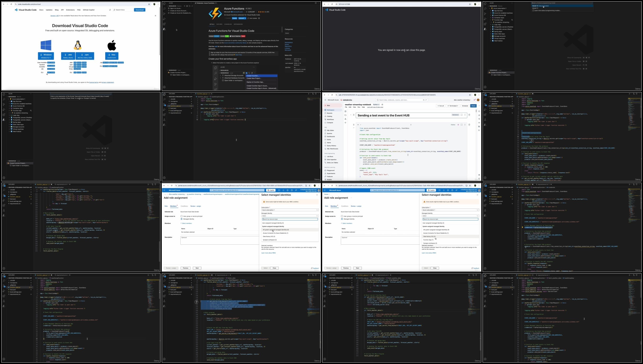This screenshot has width=643, height=364.
Task: Download the .rpm package for Red Hat
Action: point(85,56)
